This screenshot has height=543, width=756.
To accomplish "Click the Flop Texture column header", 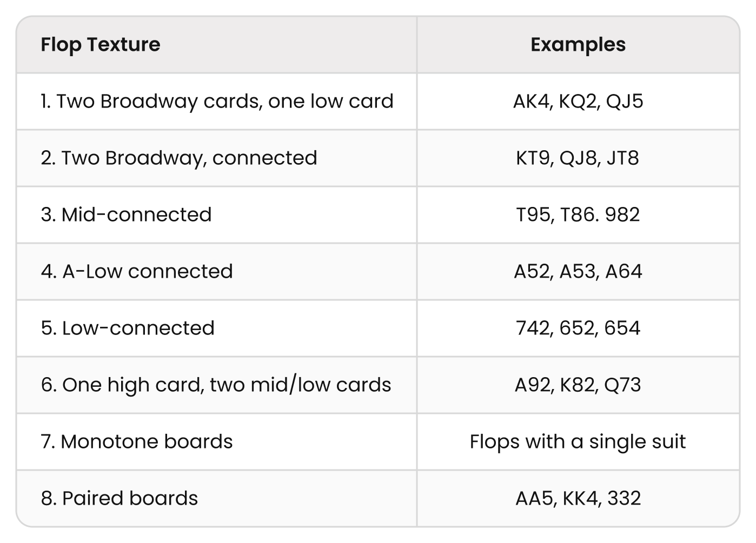I will 101,44.
